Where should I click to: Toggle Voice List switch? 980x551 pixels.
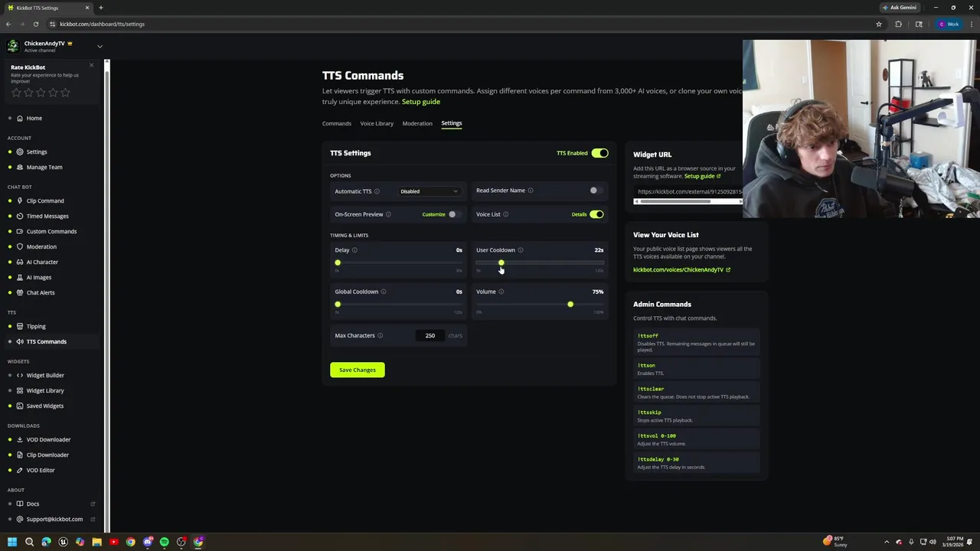[x=596, y=214]
